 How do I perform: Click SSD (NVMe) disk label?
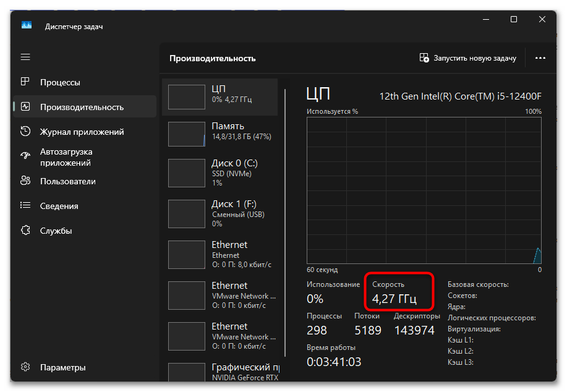pos(231,174)
